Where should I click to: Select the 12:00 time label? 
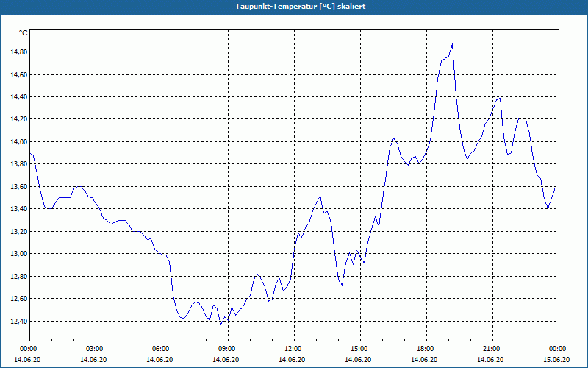292,349
